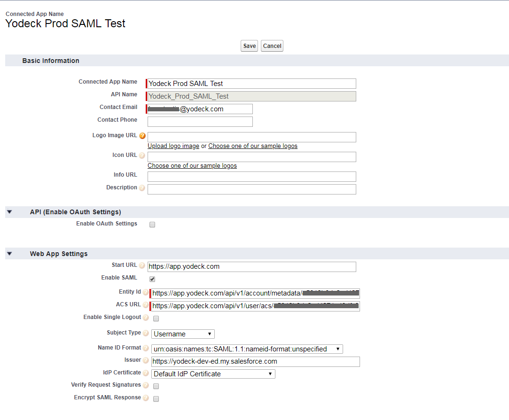Image resolution: width=509 pixels, height=420 pixels.
Task: Enable the OAuth Settings checkbox
Action: [152, 225]
